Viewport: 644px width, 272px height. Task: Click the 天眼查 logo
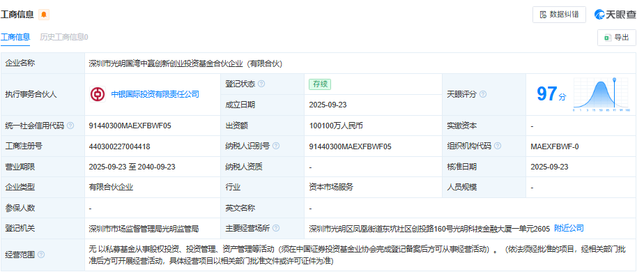point(615,15)
